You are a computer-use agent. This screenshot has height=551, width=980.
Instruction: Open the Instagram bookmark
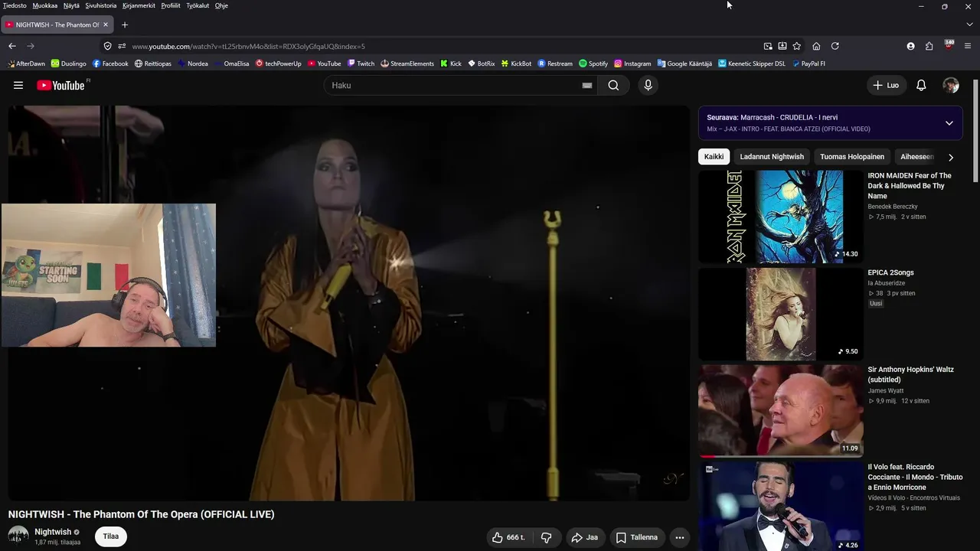tap(632, 64)
